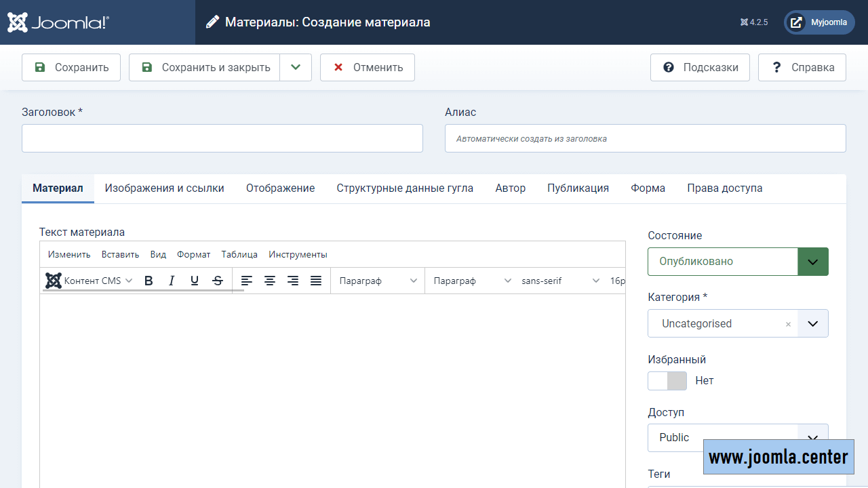This screenshot has width=868, height=488.
Task: Click the Underline text icon
Action: 195,281
